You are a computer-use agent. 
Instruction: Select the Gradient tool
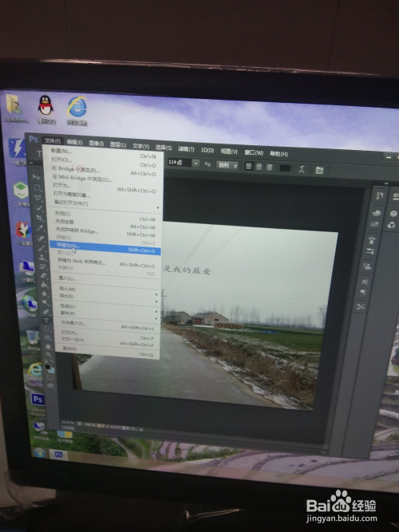click(44, 285)
